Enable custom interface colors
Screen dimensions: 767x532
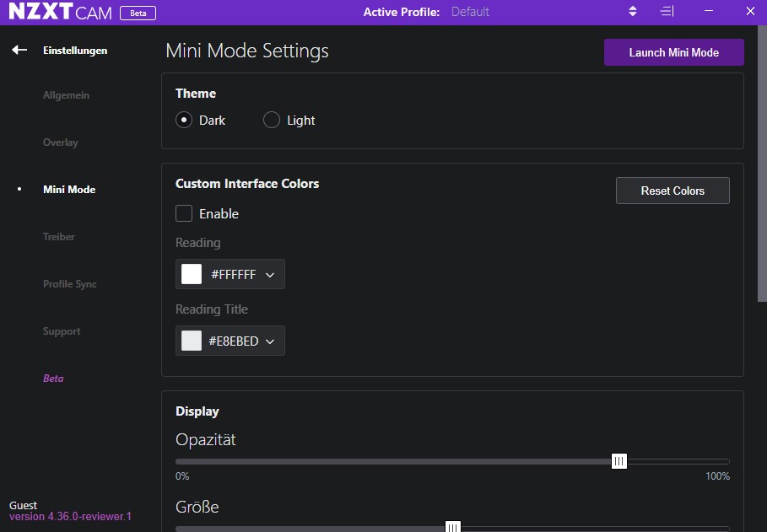click(x=183, y=213)
